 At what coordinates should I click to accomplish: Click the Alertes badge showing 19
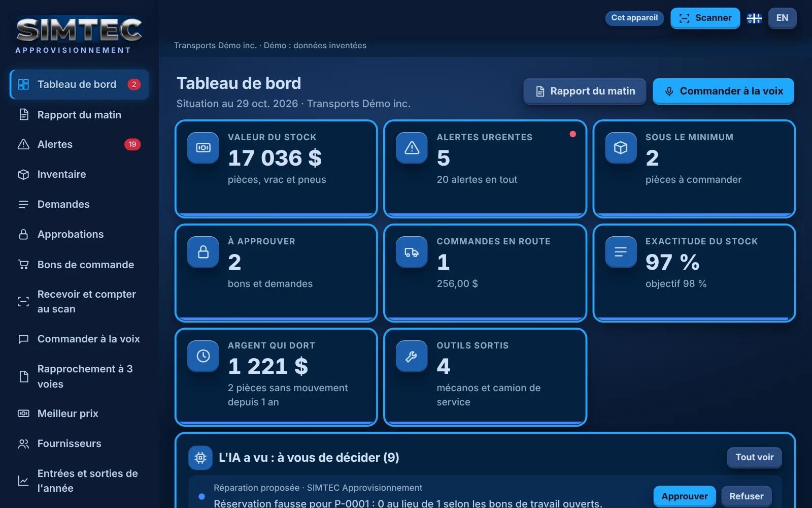click(x=132, y=144)
